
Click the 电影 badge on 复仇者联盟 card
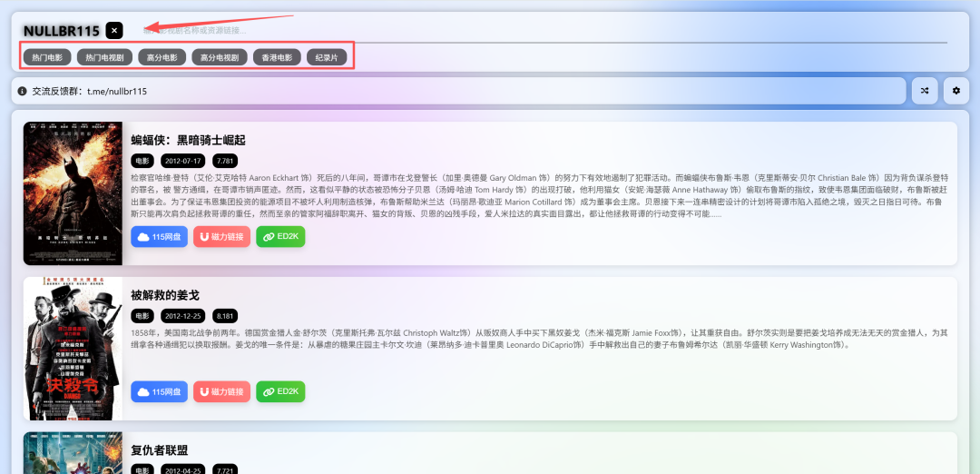[143, 469]
